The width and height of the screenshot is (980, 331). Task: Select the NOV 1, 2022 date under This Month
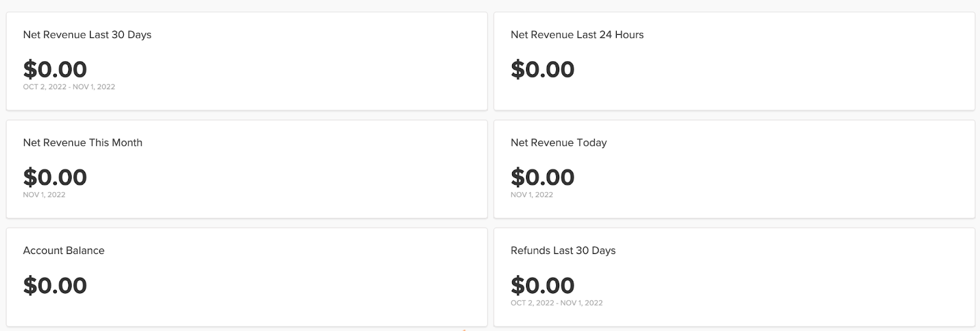(x=44, y=195)
